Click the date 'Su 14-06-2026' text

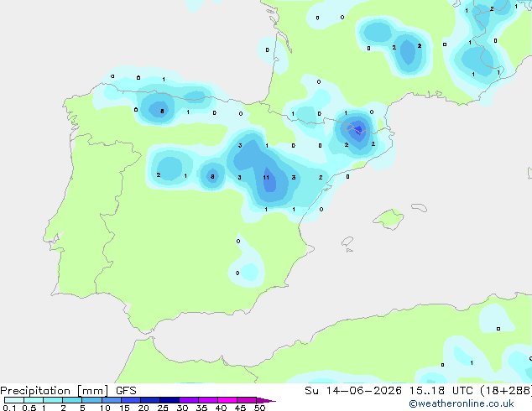coord(353,391)
